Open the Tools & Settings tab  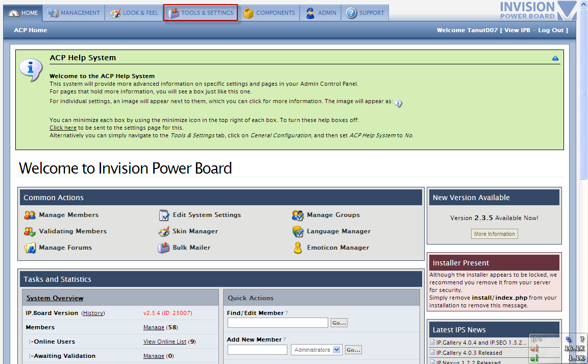coord(201,13)
